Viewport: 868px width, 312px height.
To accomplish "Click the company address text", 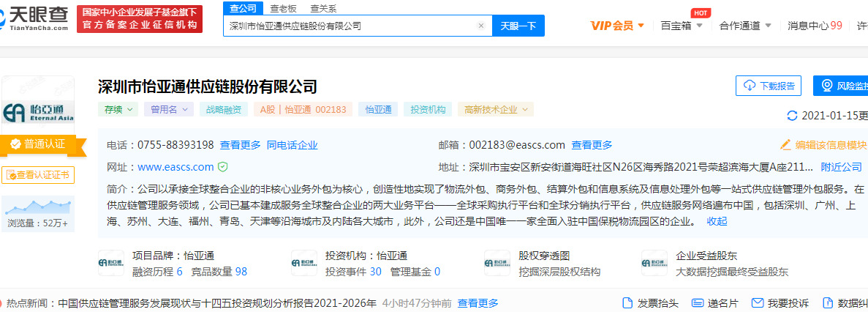I will [x=641, y=166].
